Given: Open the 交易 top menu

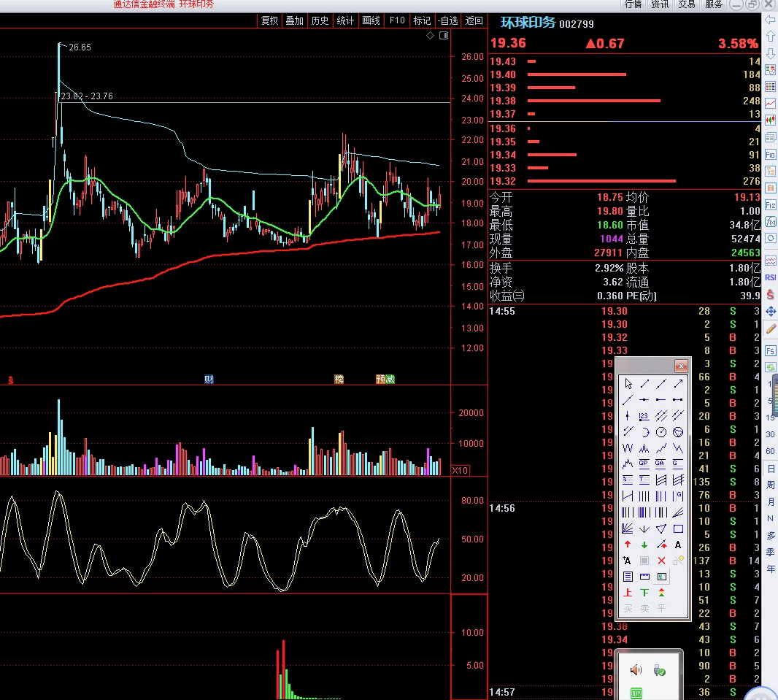Looking at the screenshot, I should pos(687,4).
